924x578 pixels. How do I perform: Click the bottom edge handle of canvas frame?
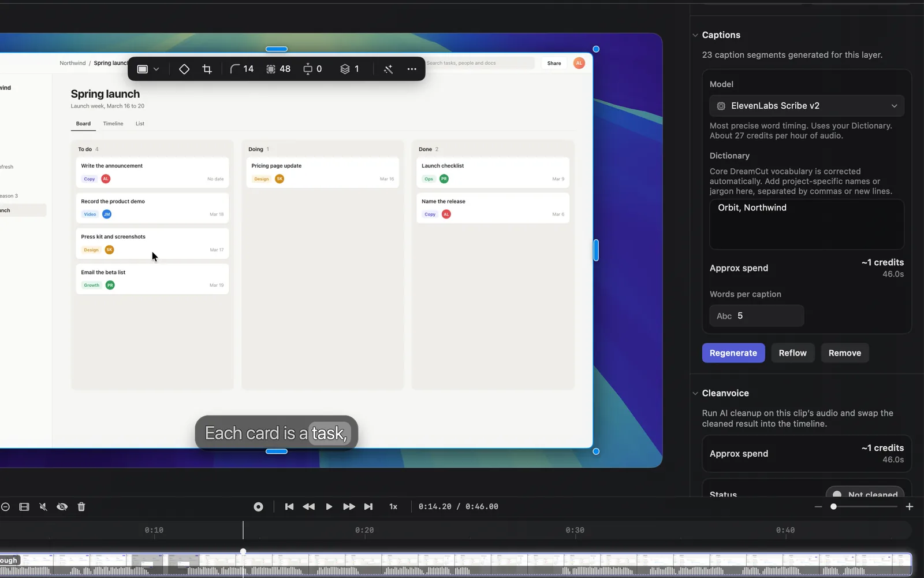pos(277,451)
